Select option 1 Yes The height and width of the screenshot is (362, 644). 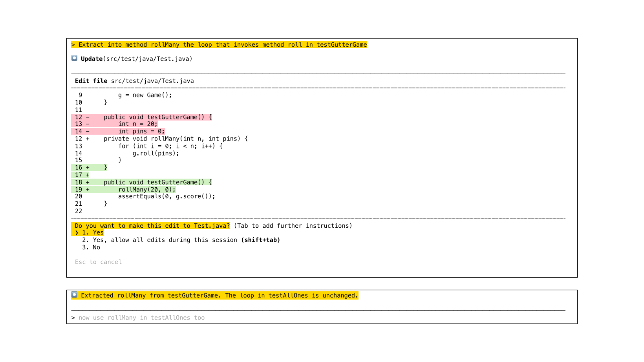pos(93,233)
